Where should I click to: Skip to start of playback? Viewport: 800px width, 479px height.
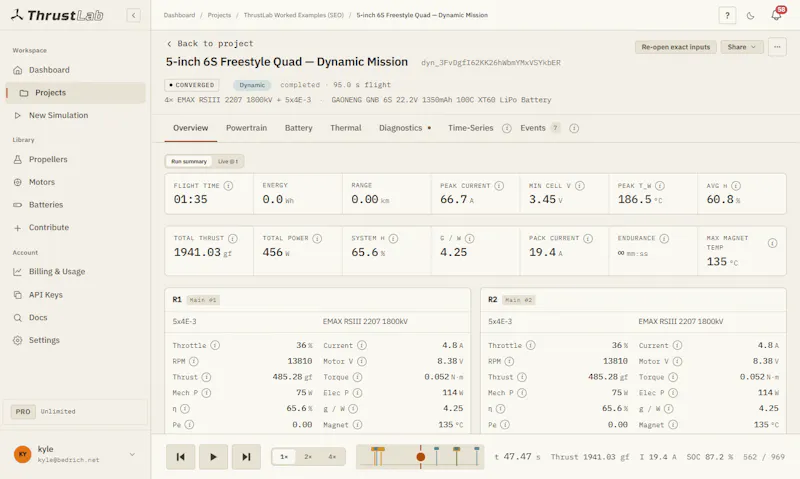(180, 457)
